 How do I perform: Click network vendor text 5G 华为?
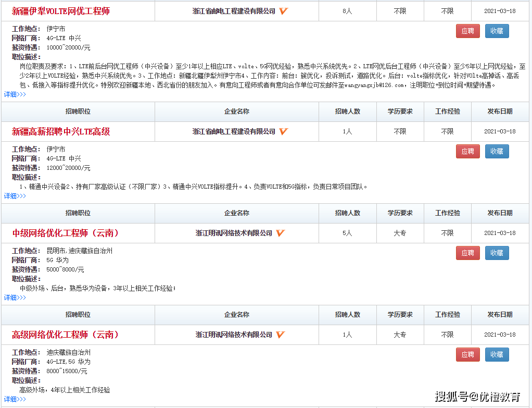(57, 260)
